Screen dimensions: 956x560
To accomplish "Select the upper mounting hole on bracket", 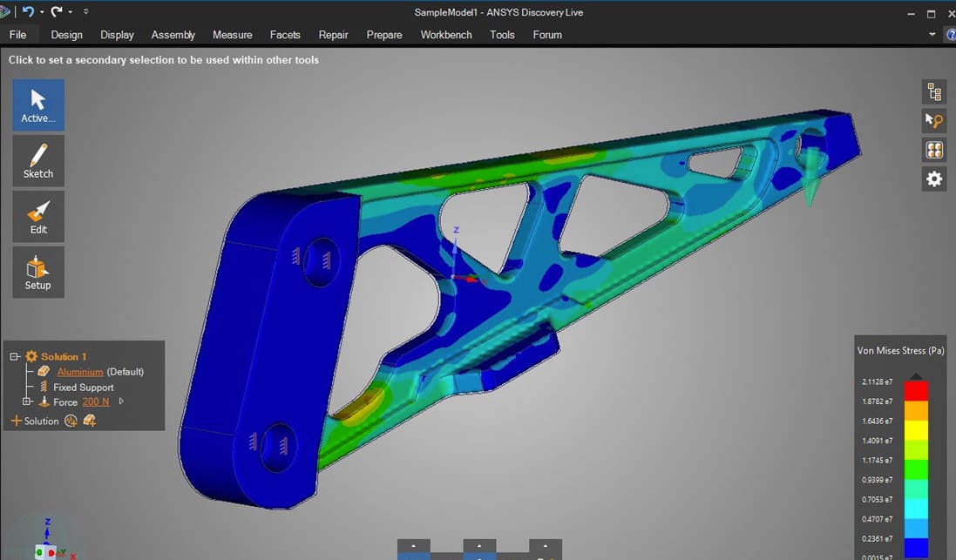I will click(x=321, y=261).
